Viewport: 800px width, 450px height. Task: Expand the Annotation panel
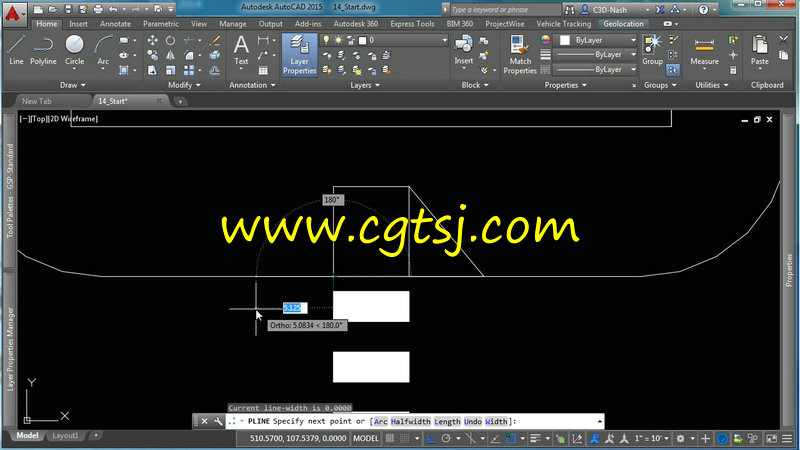tap(252, 85)
